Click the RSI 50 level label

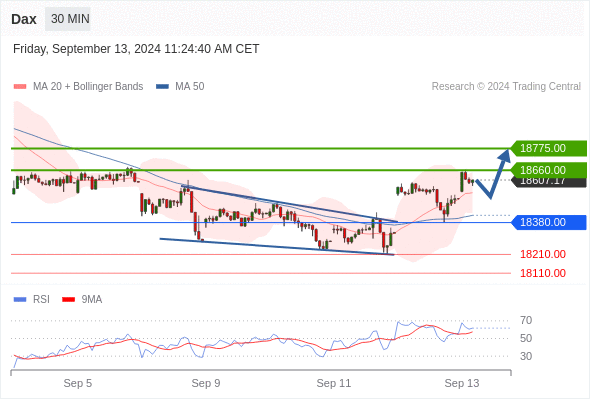click(526, 338)
